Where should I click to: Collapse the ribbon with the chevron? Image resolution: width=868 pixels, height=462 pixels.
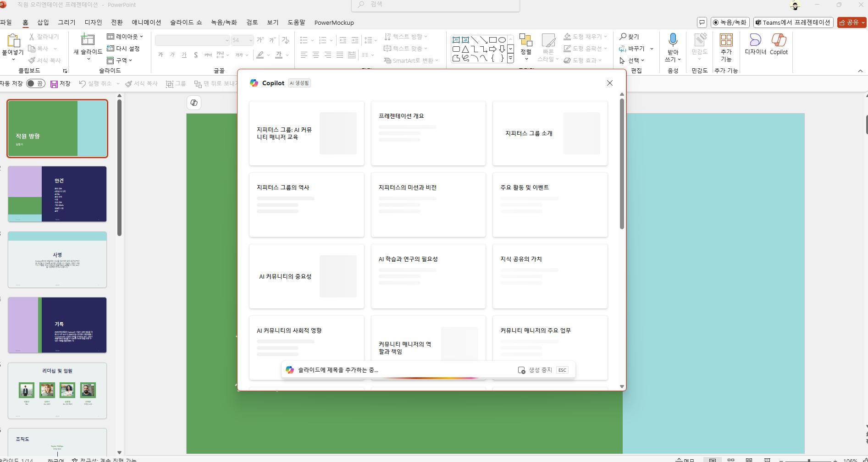click(860, 71)
